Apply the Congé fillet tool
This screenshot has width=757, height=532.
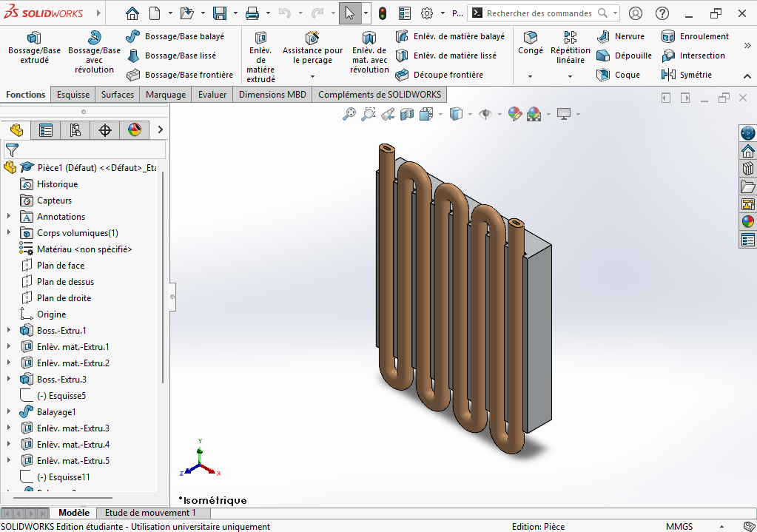coord(530,43)
